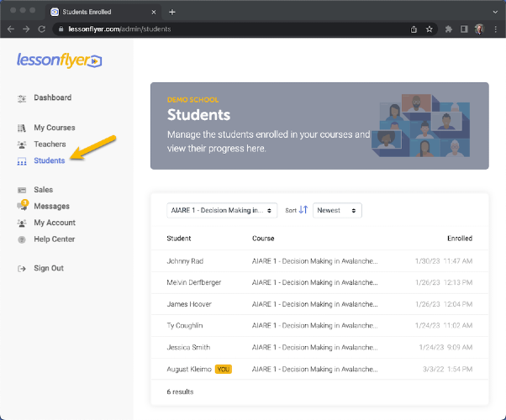This screenshot has height=420, width=506.
Task: Open the AIARE 1 course filter dropdown
Action: click(222, 210)
